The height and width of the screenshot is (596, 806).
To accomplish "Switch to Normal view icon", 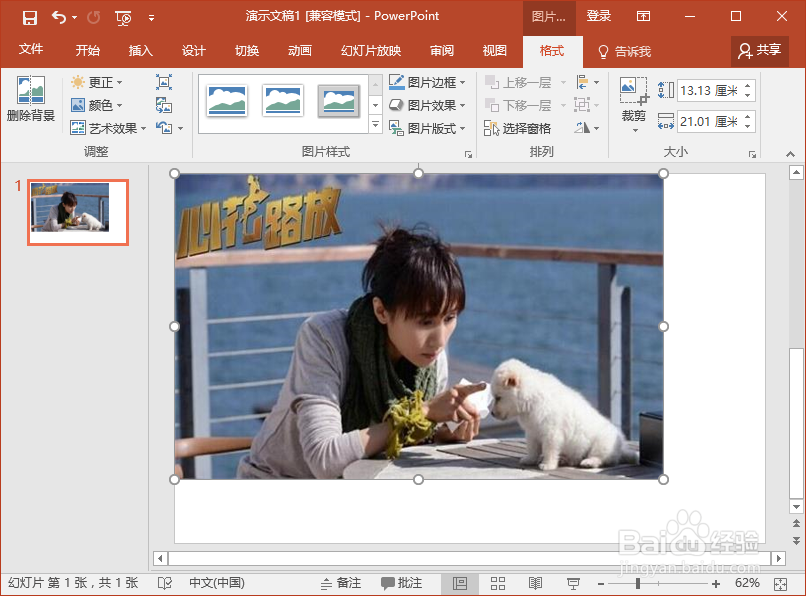I will [460, 583].
